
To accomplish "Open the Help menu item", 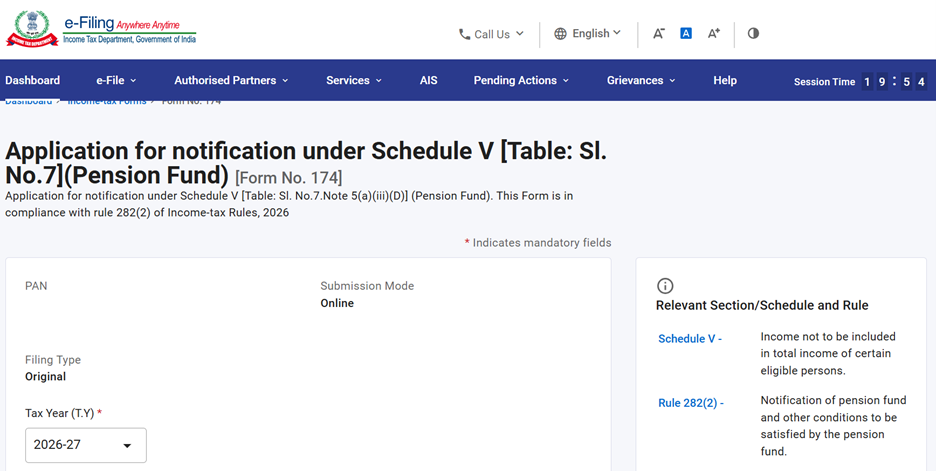I will pyautogui.click(x=725, y=80).
